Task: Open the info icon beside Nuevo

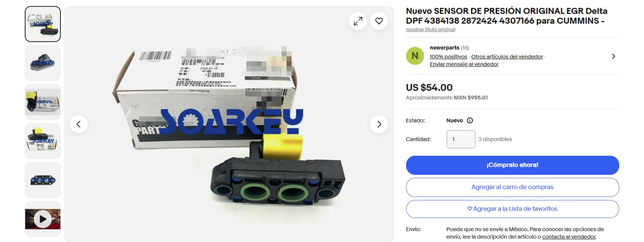Action: pos(470,120)
